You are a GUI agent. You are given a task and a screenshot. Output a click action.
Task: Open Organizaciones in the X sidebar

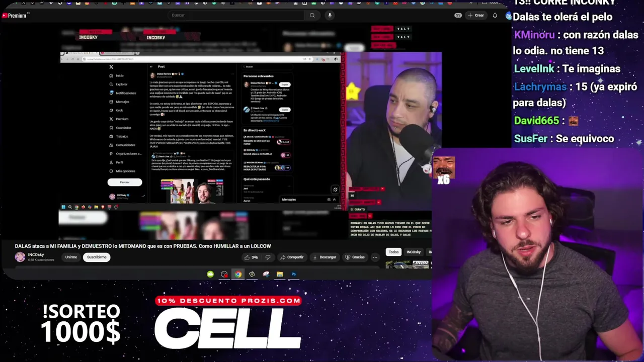[x=125, y=153]
